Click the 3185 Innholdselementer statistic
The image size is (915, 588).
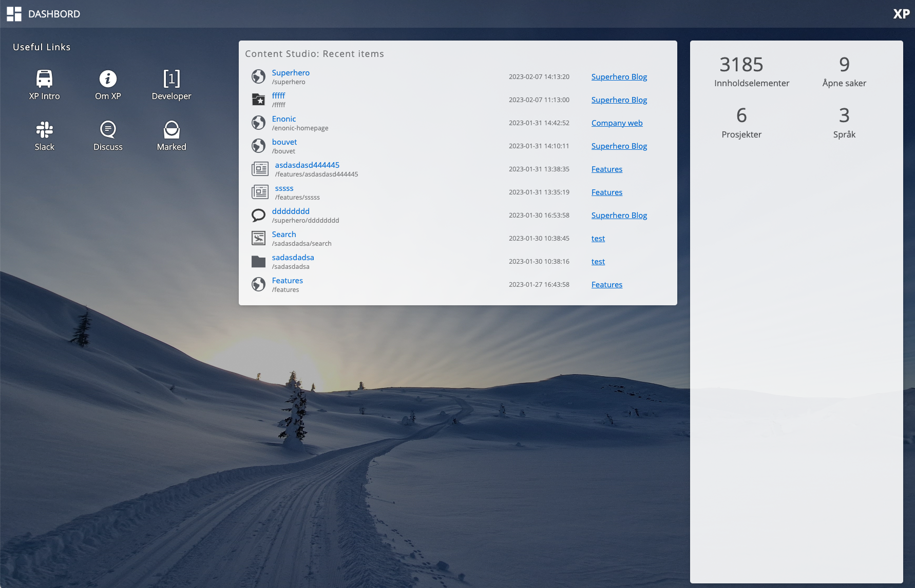tap(752, 71)
